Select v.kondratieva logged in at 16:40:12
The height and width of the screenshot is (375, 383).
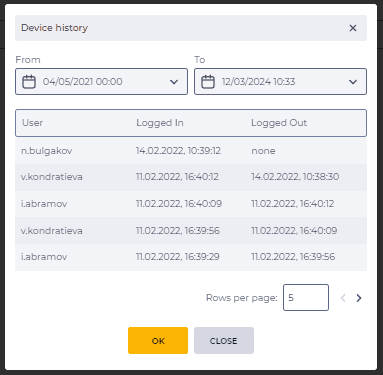[52, 177]
